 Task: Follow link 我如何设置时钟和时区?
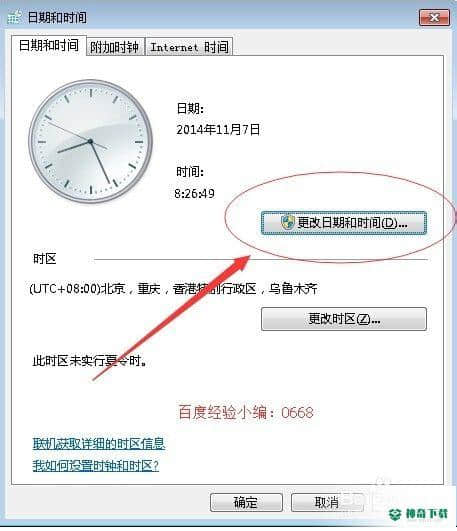(x=96, y=466)
